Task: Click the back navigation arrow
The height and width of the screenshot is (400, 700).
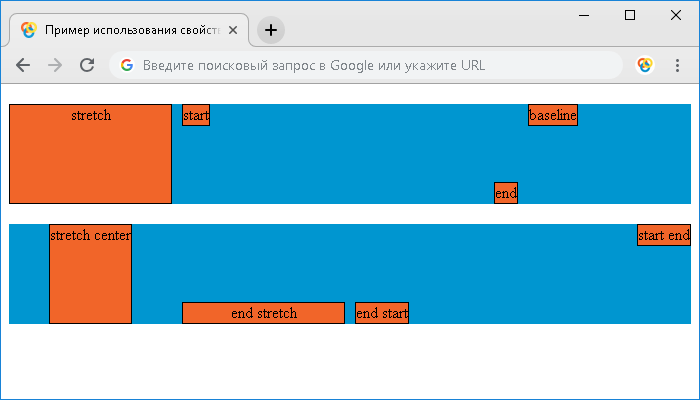Action: tap(23, 66)
